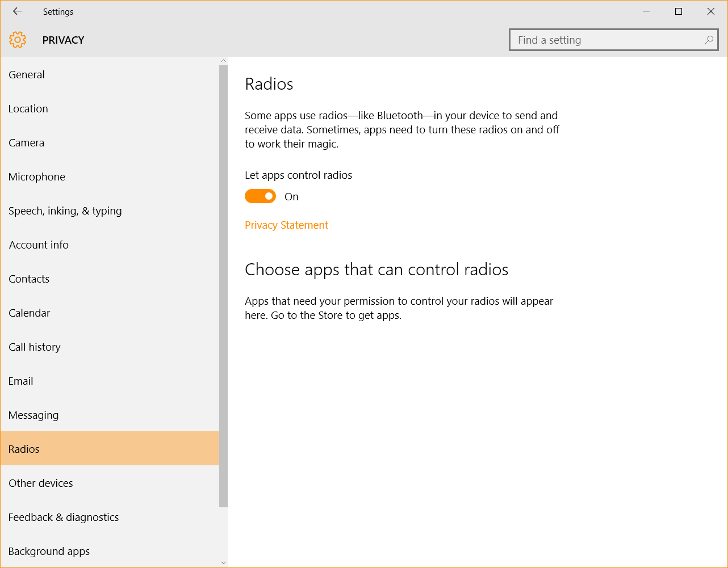Open Other devices settings

pos(110,483)
